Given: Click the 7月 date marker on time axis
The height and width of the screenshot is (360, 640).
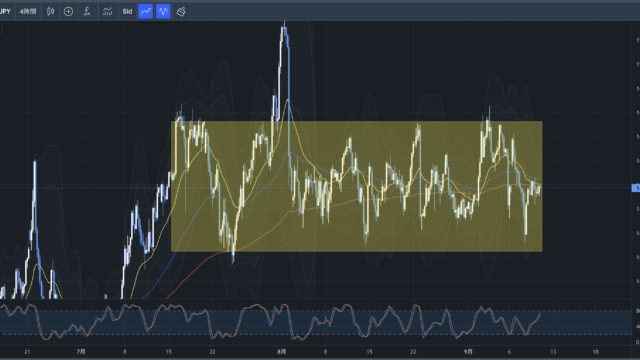Looking at the screenshot, I should 81,351.
